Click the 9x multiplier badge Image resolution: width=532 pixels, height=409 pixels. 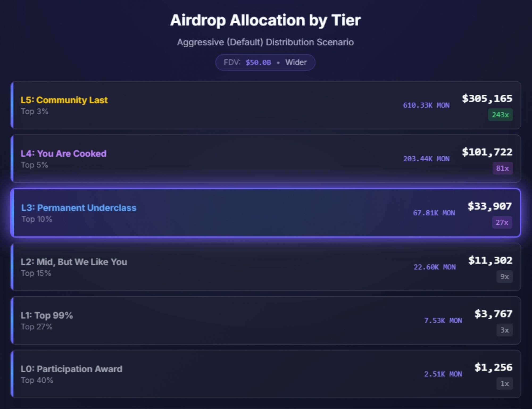504,277
